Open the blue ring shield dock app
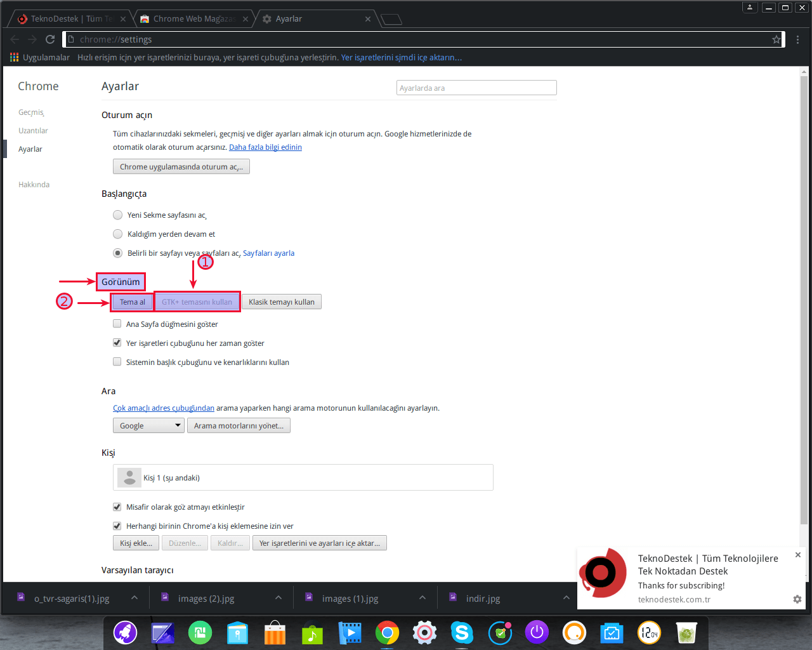The height and width of the screenshot is (650, 812). click(x=500, y=632)
